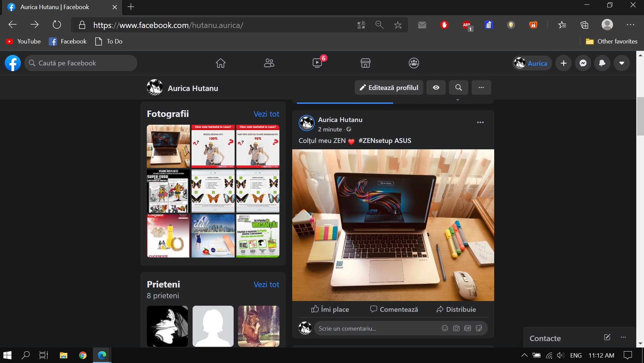This screenshot has height=363, width=644.
Task: Click the page vertical scrollbar thumb
Action: (x=640, y=116)
